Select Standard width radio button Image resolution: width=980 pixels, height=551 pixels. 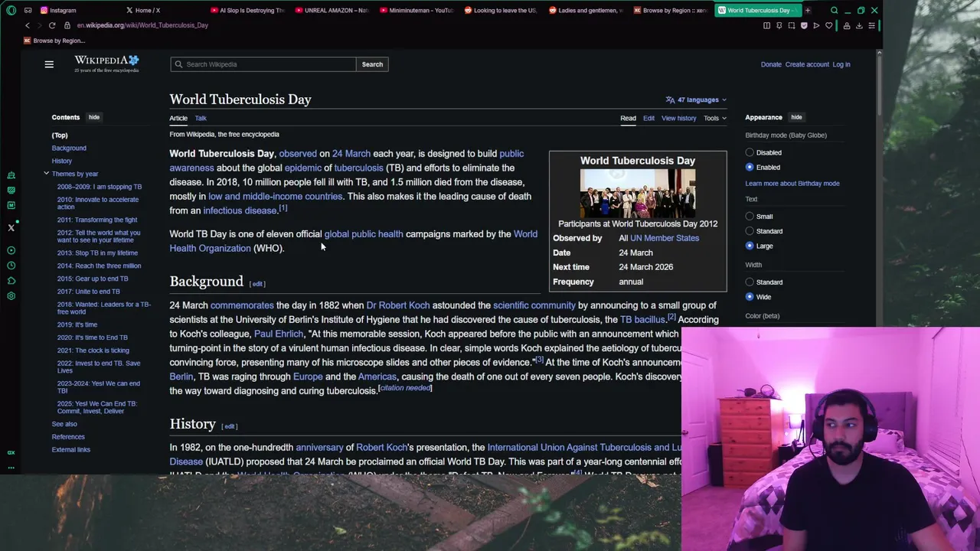click(750, 282)
